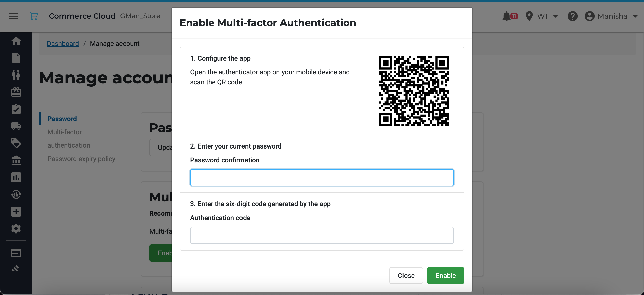This screenshot has width=644, height=295.
Task: Click the plus box icon in sidebar
Action: 16,212
